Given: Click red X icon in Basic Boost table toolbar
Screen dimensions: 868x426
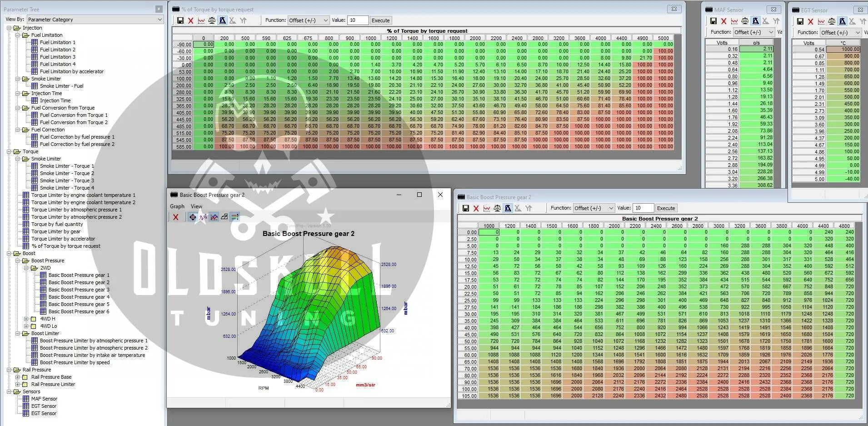Looking at the screenshot, I should 476,208.
